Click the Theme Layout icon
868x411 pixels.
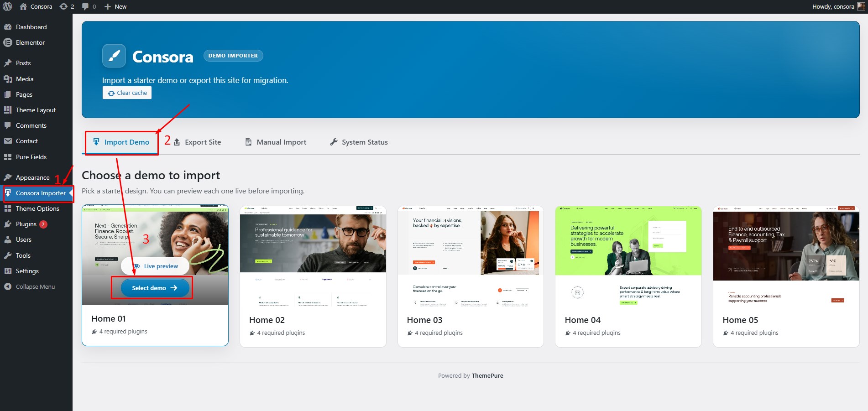click(x=8, y=110)
